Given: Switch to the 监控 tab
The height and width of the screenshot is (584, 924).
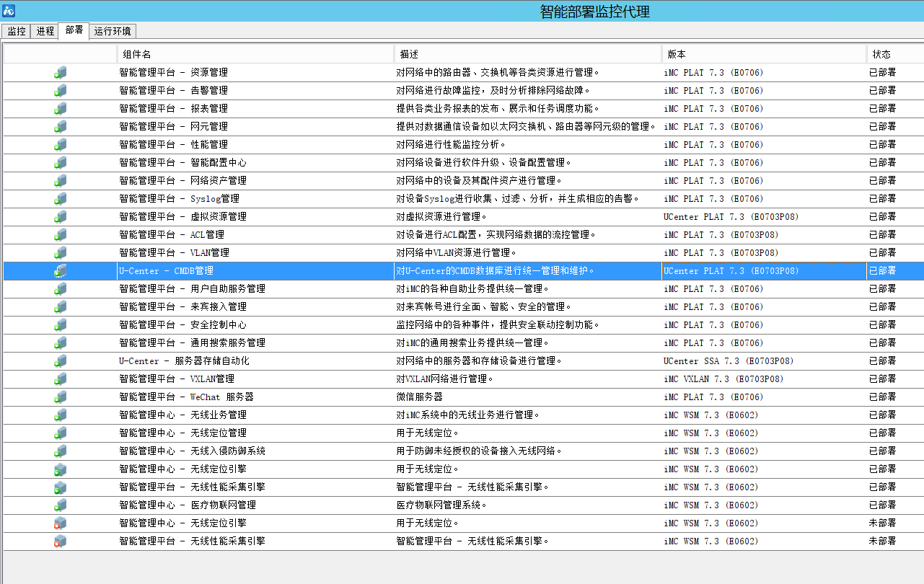Looking at the screenshot, I should pyautogui.click(x=17, y=31).
